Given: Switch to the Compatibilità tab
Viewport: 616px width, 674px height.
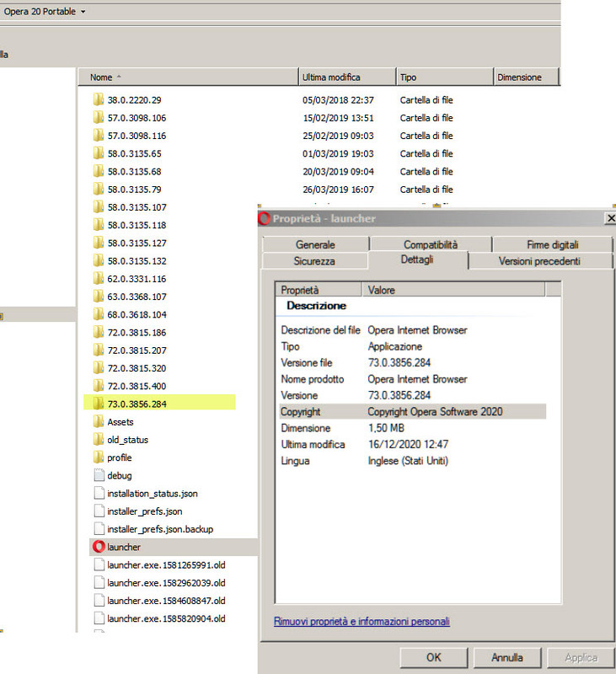Looking at the screenshot, I should [431, 244].
